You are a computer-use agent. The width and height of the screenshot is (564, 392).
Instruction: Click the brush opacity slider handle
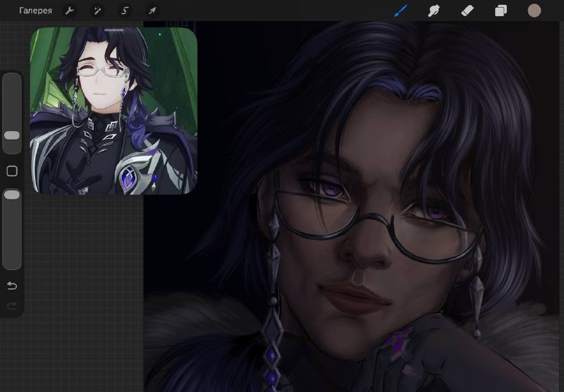pyautogui.click(x=12, y=195)
